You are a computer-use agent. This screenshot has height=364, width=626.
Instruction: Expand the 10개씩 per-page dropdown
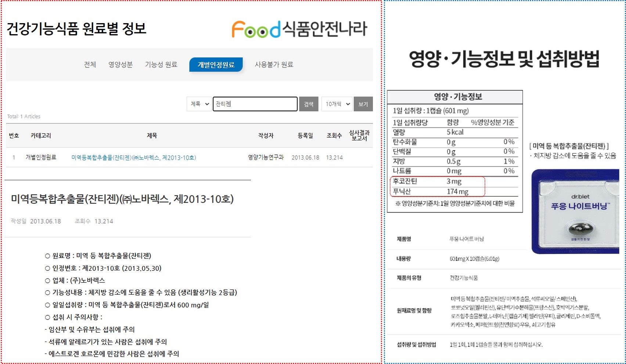[337, 104]
